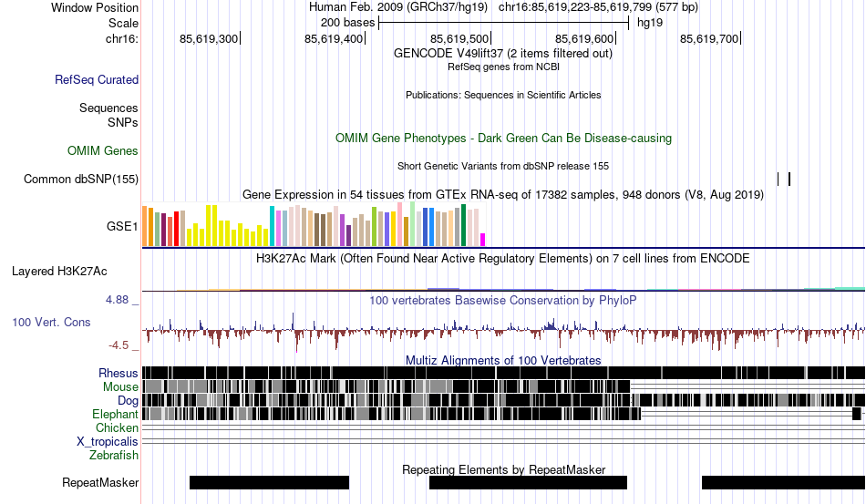866x504 pixels.
Task: Click the Dog alignment block track
Action: click(x=504, y=400)
